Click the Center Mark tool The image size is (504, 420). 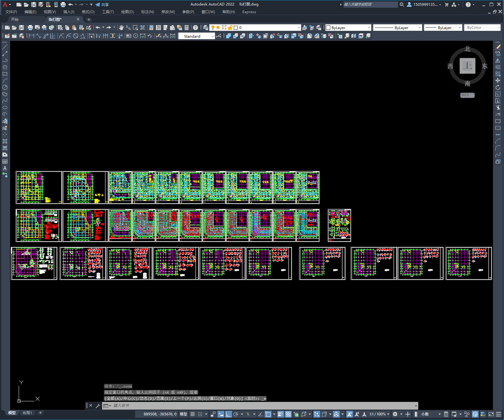point(136,36)
